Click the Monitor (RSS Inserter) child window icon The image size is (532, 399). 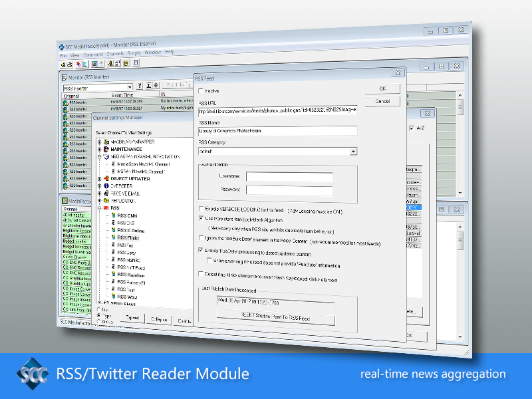[x=65, y=78]
